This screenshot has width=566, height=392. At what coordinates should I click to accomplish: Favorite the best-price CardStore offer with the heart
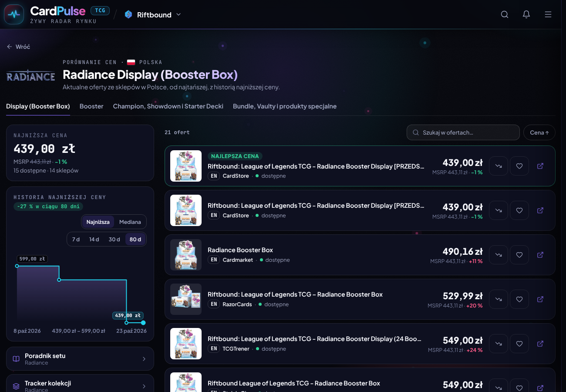coord(519,166)
